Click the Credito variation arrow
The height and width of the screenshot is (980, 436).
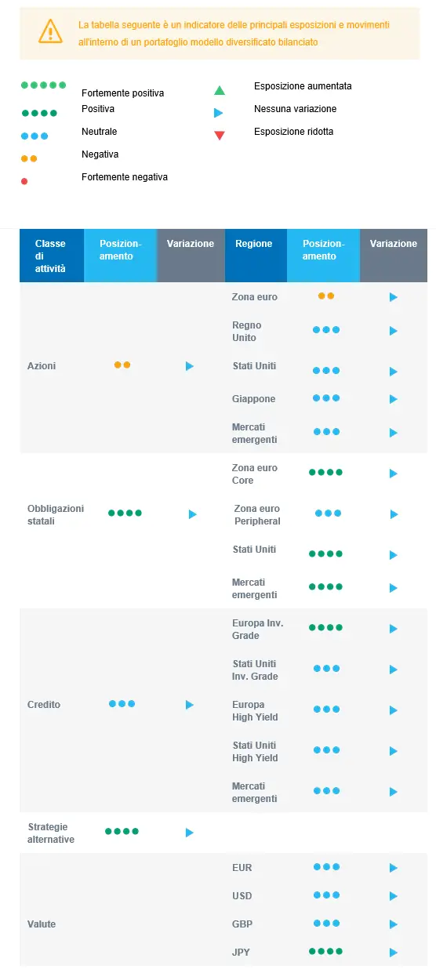pyautogui.click(x=190, y=705)
